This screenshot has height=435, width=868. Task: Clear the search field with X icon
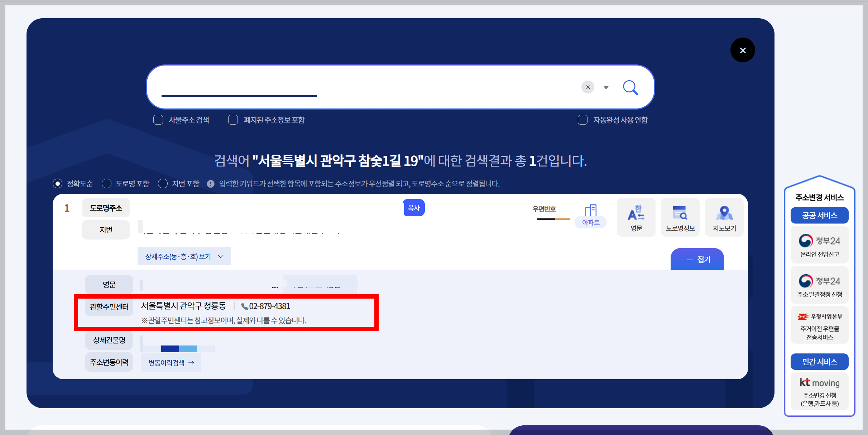(x=588, y=87)
